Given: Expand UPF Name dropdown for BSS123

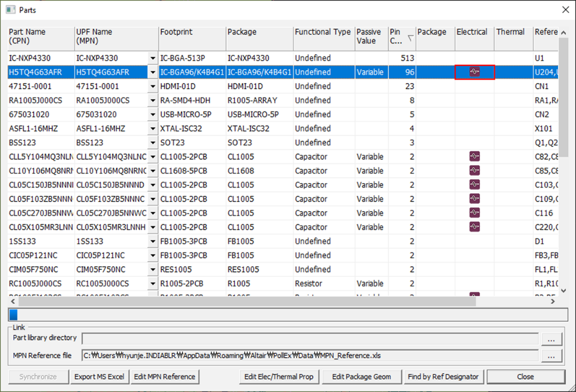Looking at the screenshot, I should (153, 143).
